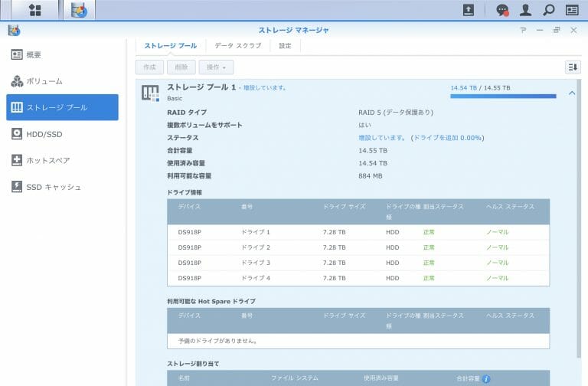The width and height of the screenshot is (588, 386).
Task: Click the sort order icon button
Action: click(x=573, y=67)
